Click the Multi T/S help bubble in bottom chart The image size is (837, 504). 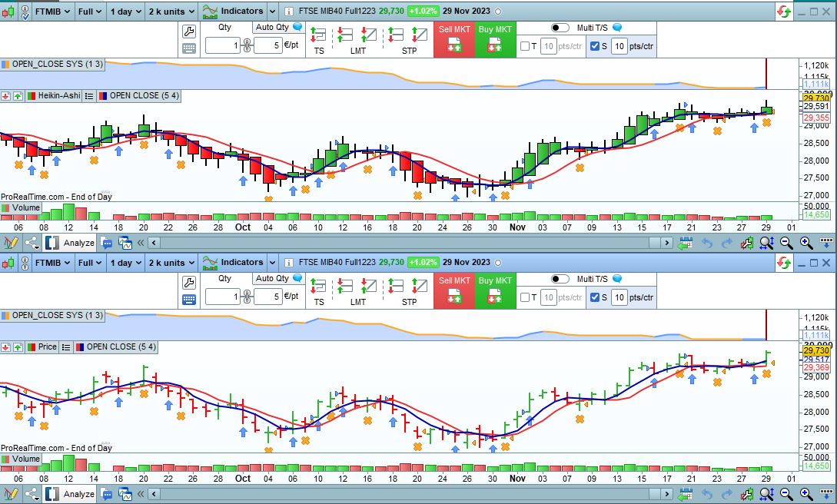coord(617,278)
